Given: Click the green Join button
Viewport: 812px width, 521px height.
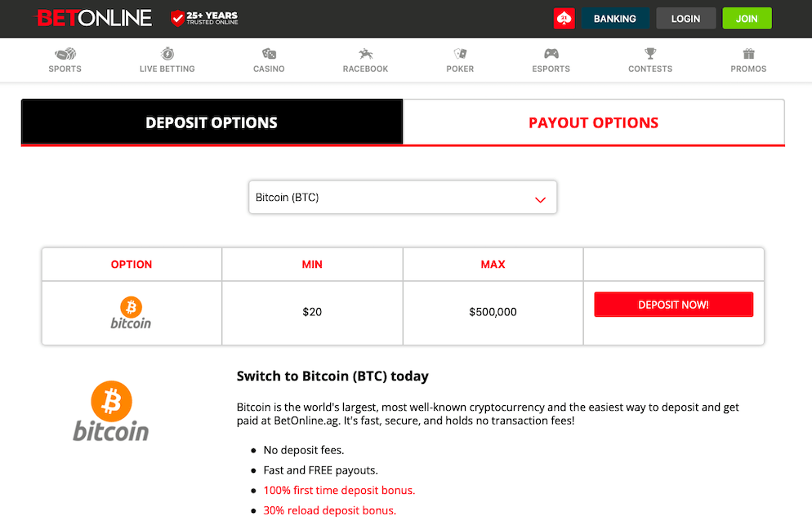Looking at the screenshot, I should click(747, 19).
